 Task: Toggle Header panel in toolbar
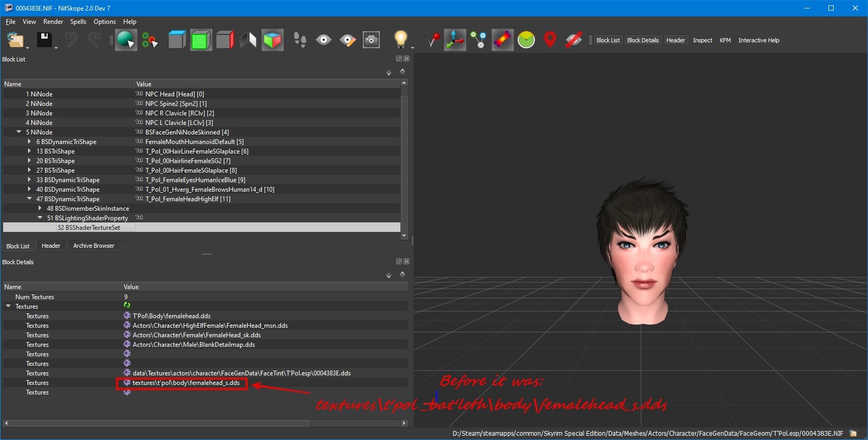(x=675, y=40)
